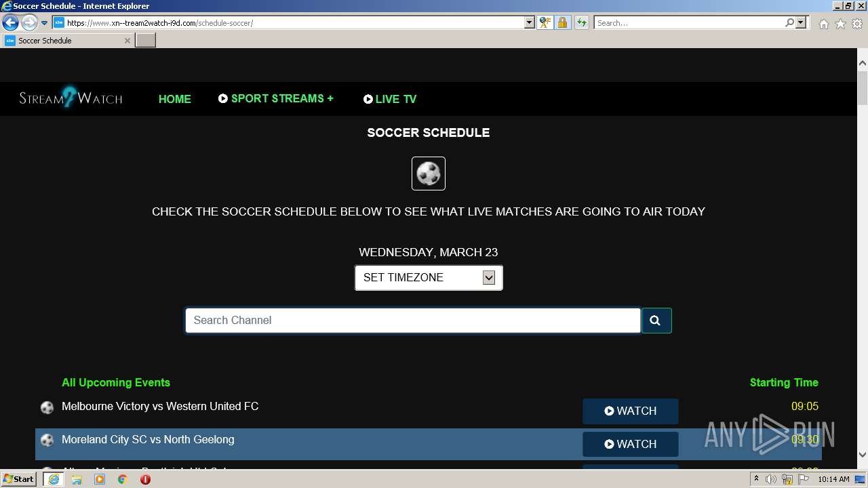This screenshot has height=488, width=868.
Task: Open the SET TIMEZONE dropdown
Action: pos(429,277)
